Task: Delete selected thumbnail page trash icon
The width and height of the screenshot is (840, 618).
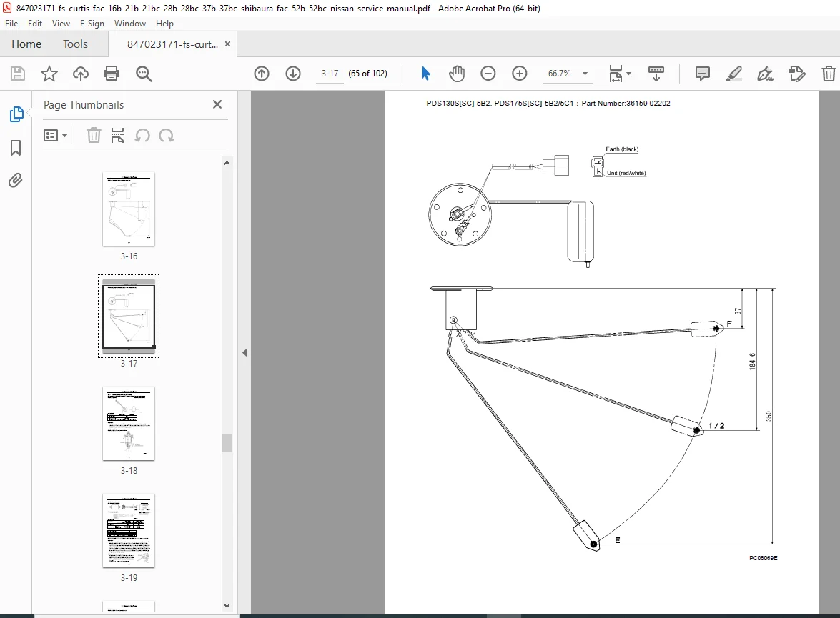Action: point(94,136)
